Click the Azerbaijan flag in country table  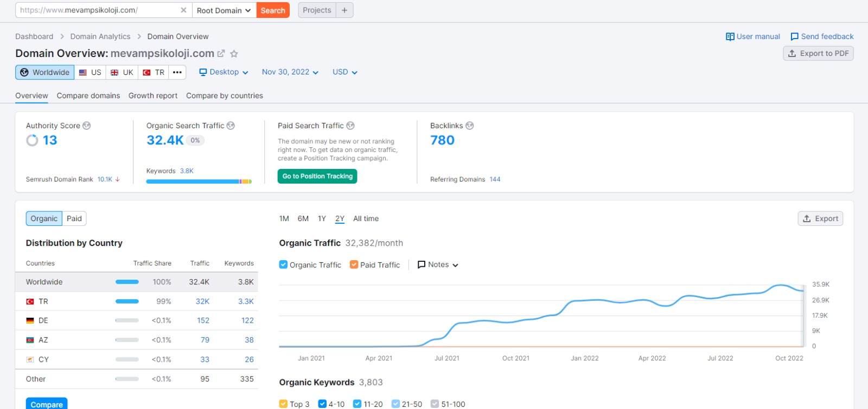pyautogui.click(x=30, y=340)
